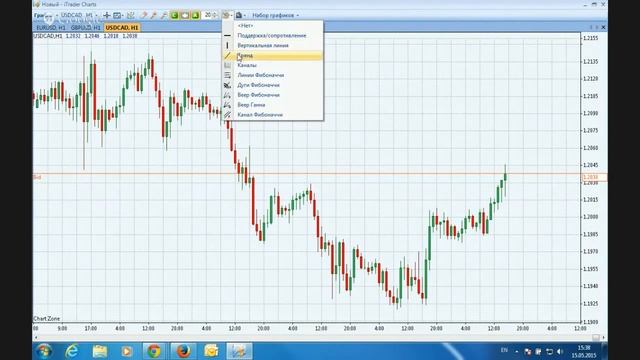Screen dimensions: 640x360
Task: Click the Fibonacci channel icon in menu
Action: click(x=228, y=115)
